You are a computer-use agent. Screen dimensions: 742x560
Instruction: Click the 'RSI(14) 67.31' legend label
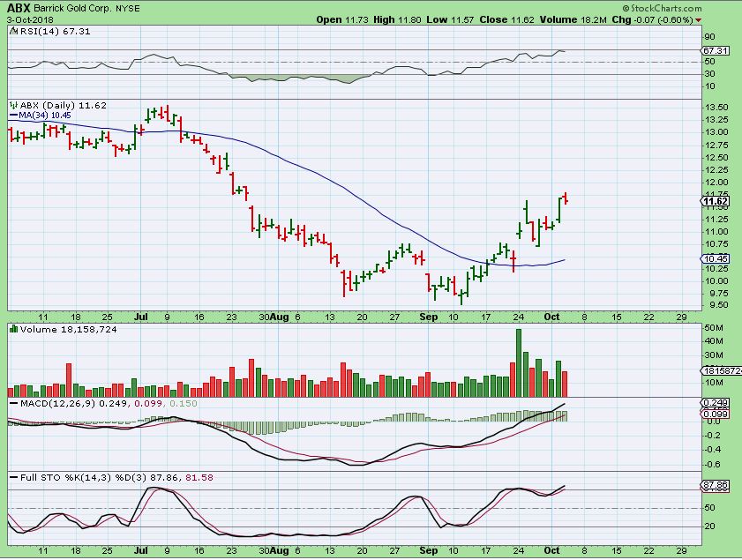(55, 31)
